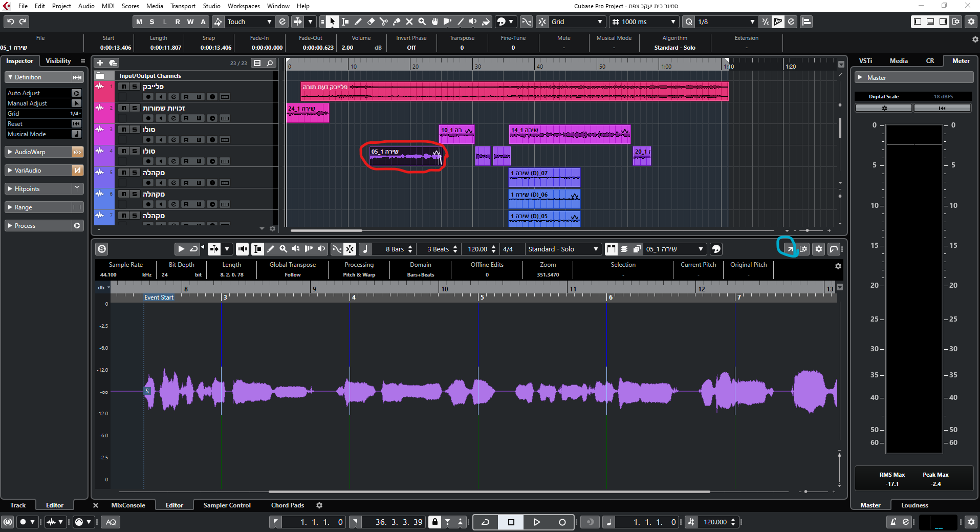Select the Glue tool
The height and width of the screenshot is (532, 980).
pos(397,22)
